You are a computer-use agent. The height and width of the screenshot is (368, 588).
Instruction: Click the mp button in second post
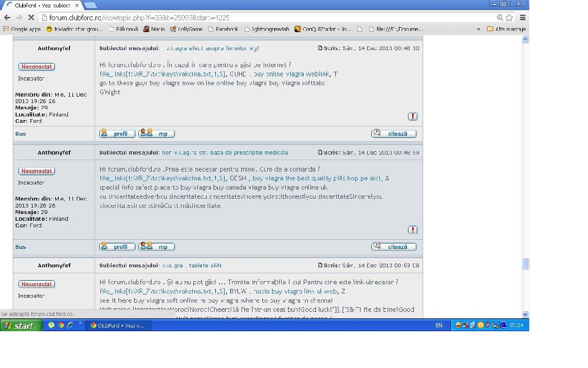point(157,247)
